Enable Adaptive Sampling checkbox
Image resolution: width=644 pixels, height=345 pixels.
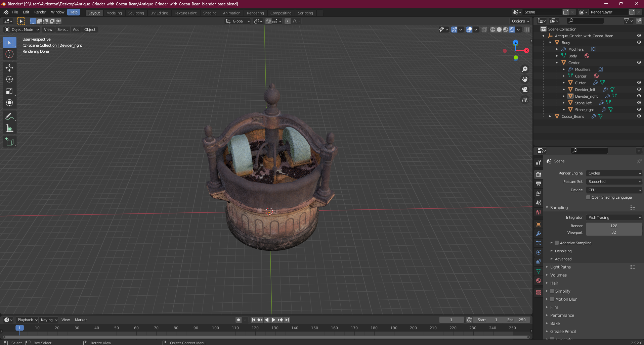[x=557, y=243]
